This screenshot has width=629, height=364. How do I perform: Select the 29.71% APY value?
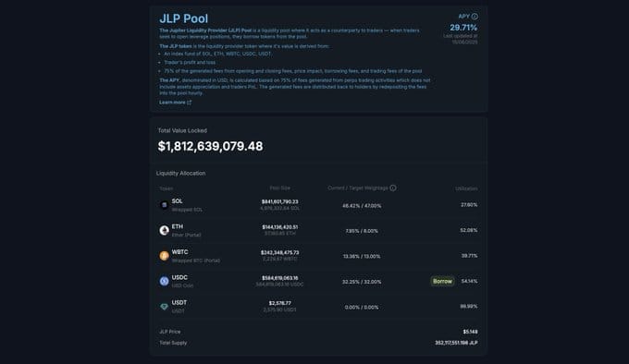[x=463, y=28]
